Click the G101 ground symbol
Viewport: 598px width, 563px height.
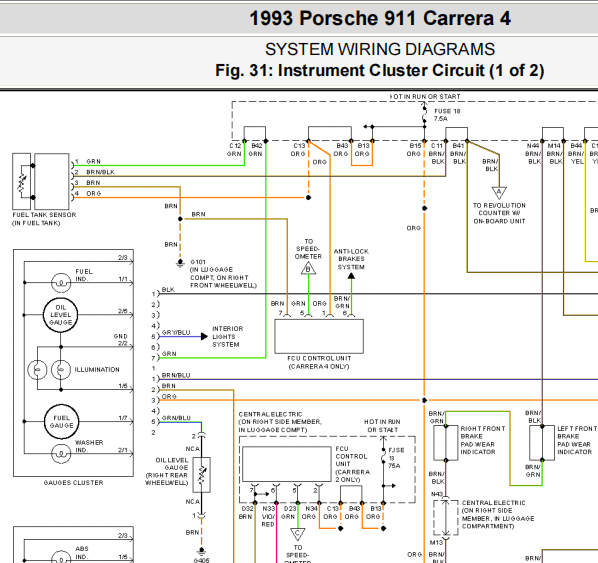180,264
